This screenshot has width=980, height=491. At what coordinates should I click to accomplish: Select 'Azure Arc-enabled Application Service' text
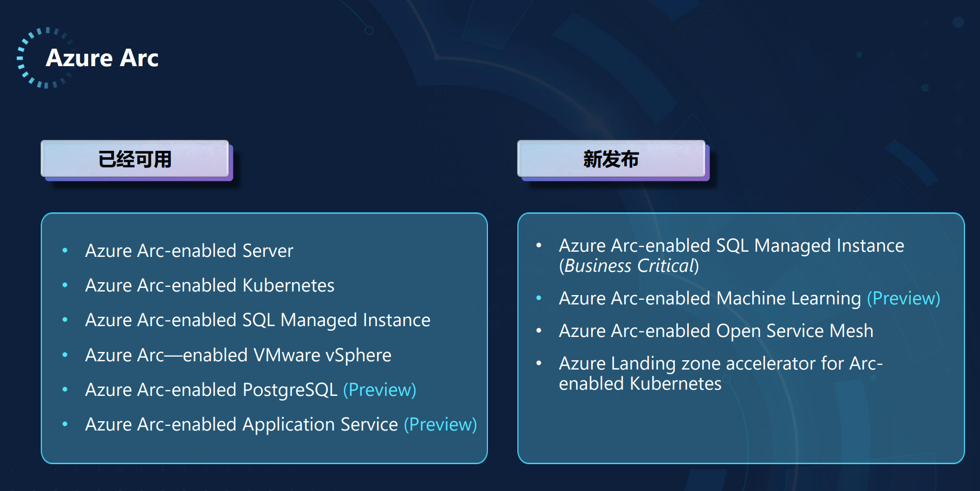[x=242, y=424]
